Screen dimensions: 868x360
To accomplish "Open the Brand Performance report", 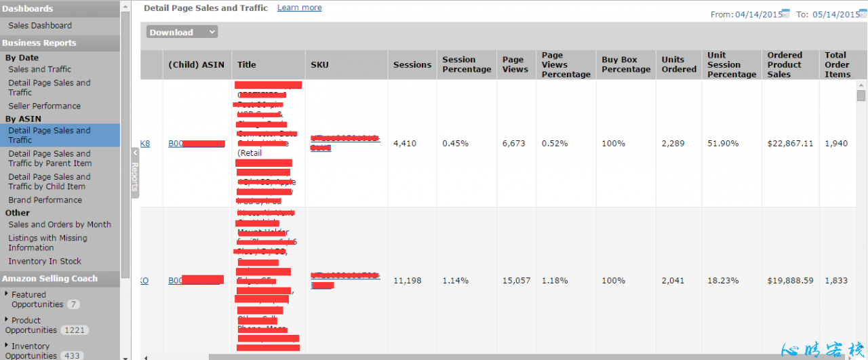I will point(45,200).
